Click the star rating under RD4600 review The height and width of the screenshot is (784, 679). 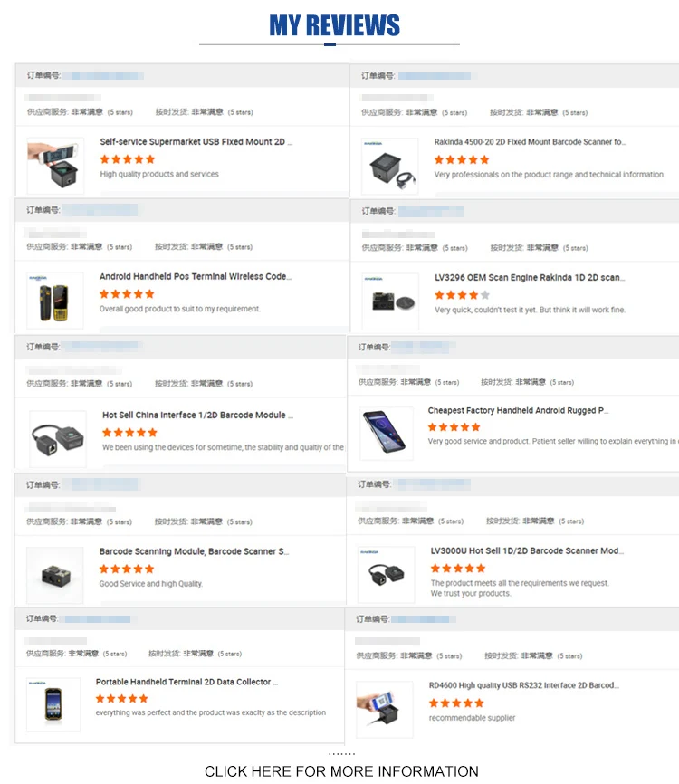point(456,703)
